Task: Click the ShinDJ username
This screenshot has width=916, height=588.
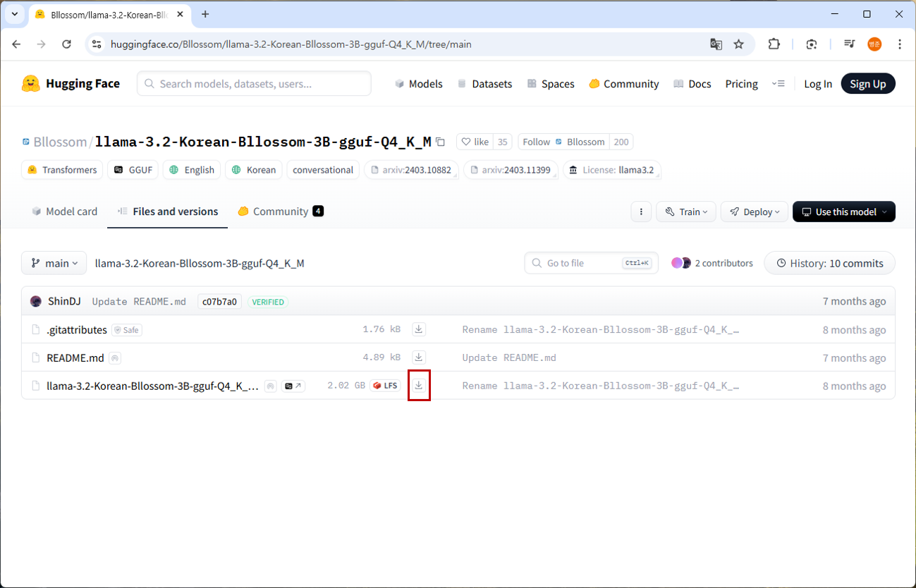Action: pyautogui.click(x=64, y=302)
